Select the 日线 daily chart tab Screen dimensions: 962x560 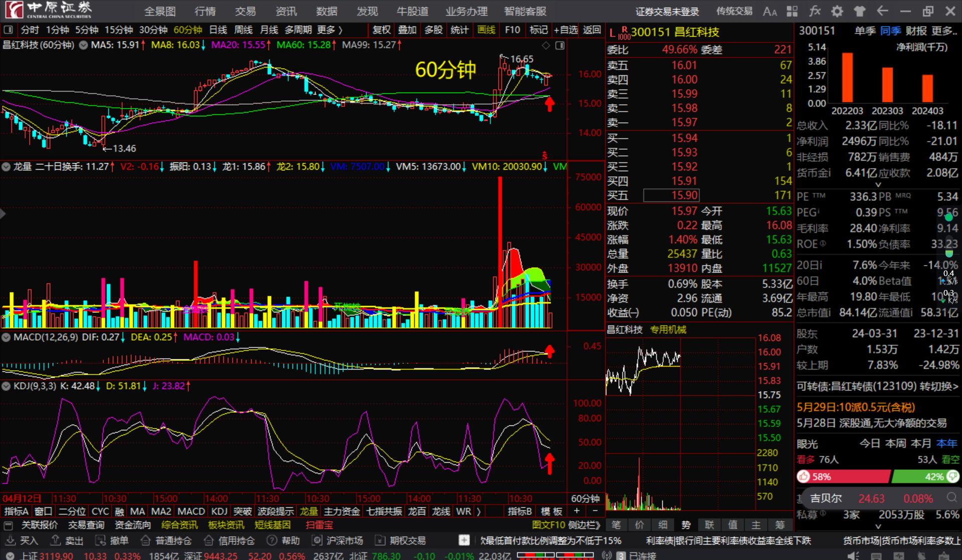pyautogui.click(x=218, y=30)
